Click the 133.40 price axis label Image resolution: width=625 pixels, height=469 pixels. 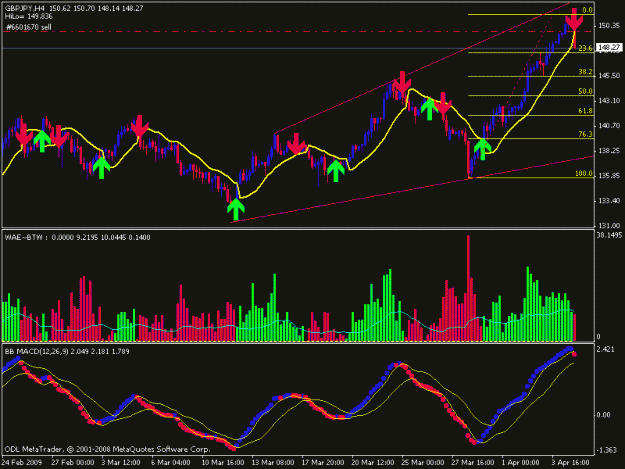[x=609, y=201]
